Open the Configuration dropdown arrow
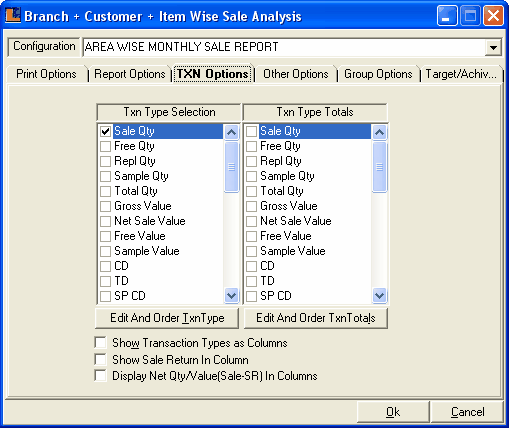 [x=493, y=47]
